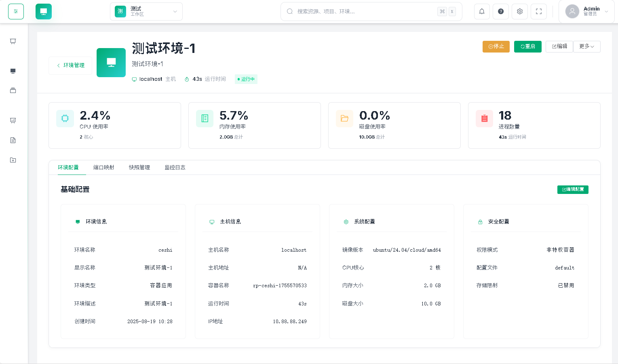The image size is (618, 364).
Task: Open the folder-plus sidebar icon
Action: (13, 160)
